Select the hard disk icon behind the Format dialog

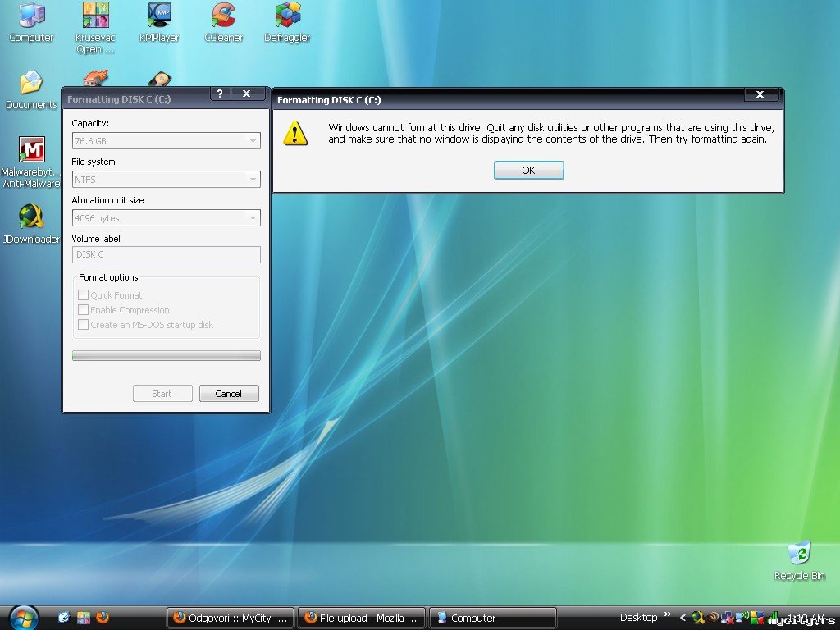tap(160, 80)
